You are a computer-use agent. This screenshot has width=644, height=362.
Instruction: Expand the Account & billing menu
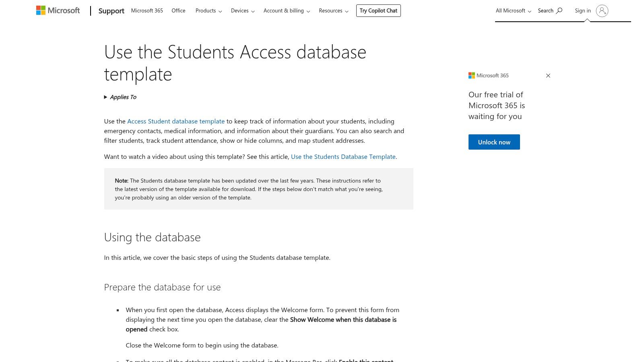pyautogui.click(x=287, y=11)
